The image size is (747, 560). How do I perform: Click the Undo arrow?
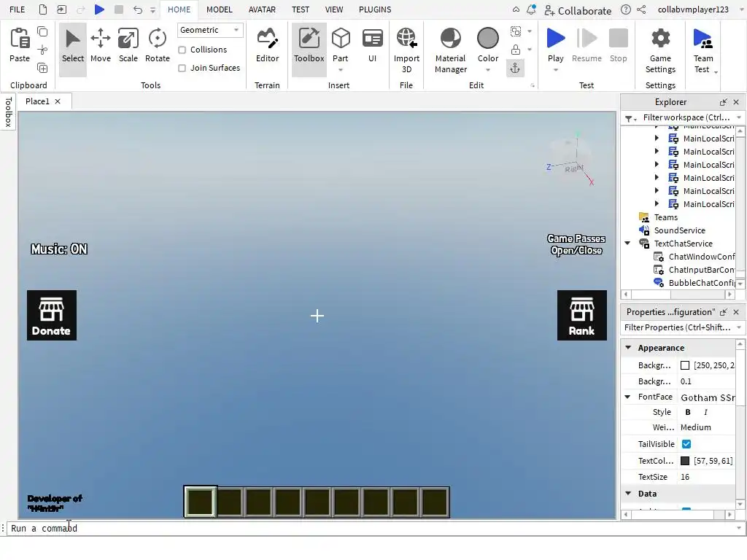(138, 9)
